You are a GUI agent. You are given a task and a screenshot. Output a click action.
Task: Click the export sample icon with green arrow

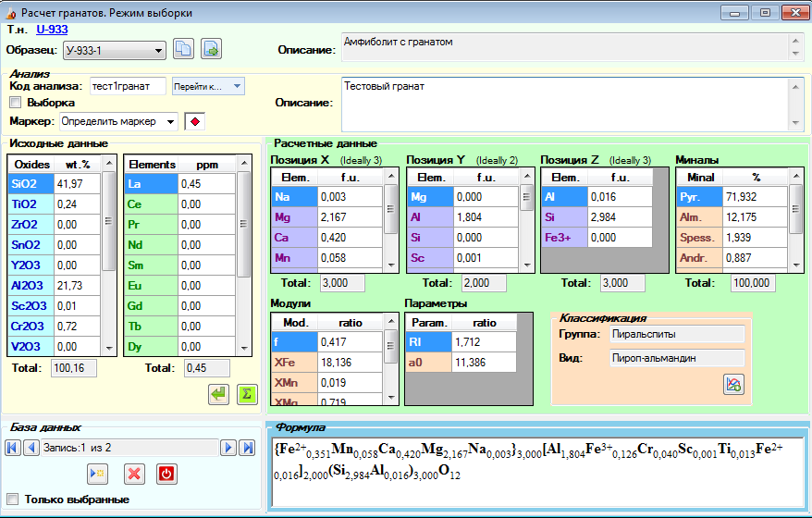211,49
